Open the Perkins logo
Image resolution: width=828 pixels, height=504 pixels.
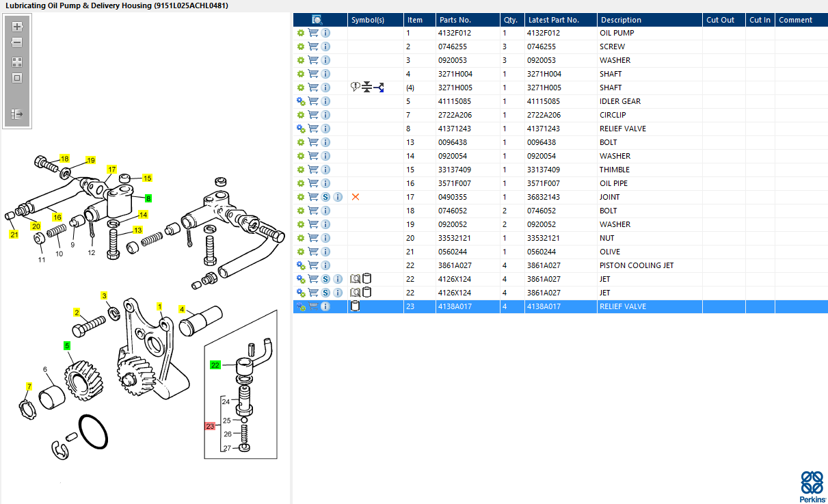(x=812, y=486)
